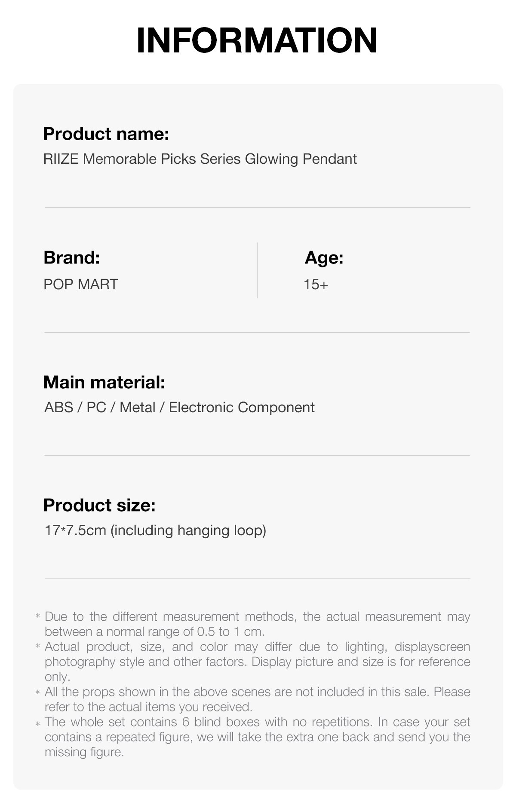This screenshot has width=516, height=812.
Task: Select the Product name label
Action: coord(106,134)
